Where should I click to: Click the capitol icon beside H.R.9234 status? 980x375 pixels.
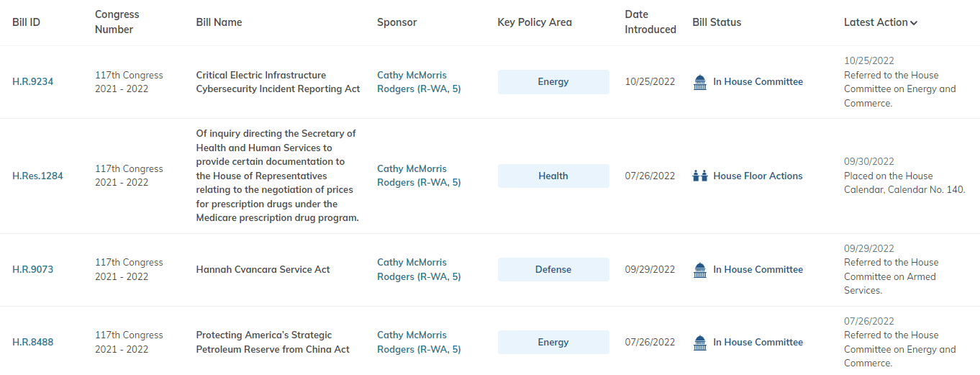[699, 82]
